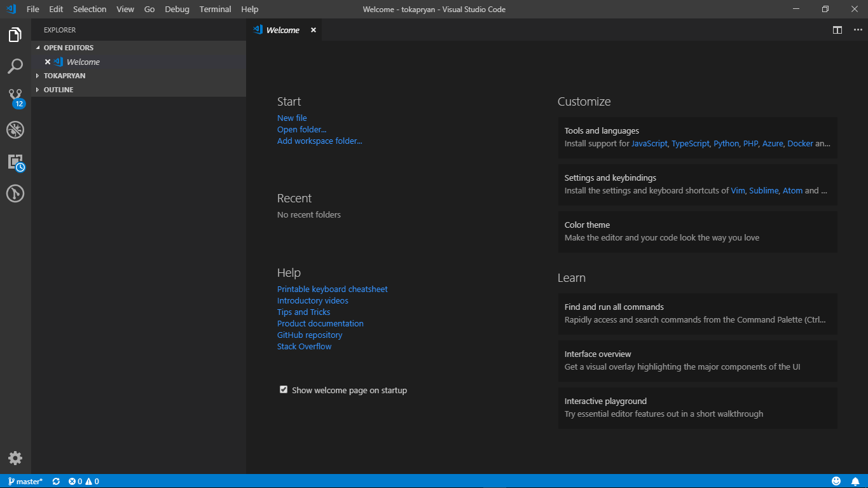868x488 pixels.
Task: Select the Welcome editor tab
Action: pos(285,30)
